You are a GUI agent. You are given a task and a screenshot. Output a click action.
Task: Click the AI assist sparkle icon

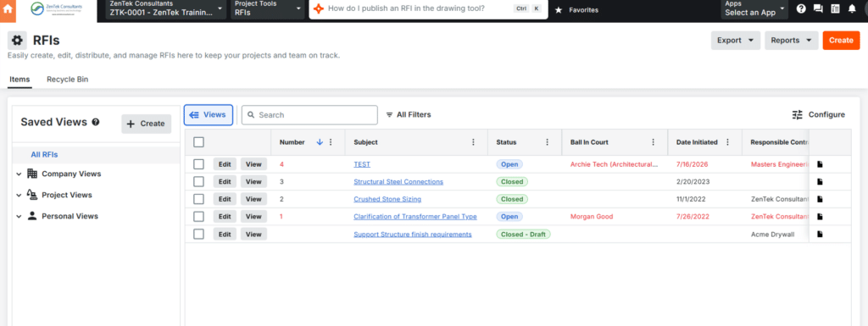(x=319, y=8)
